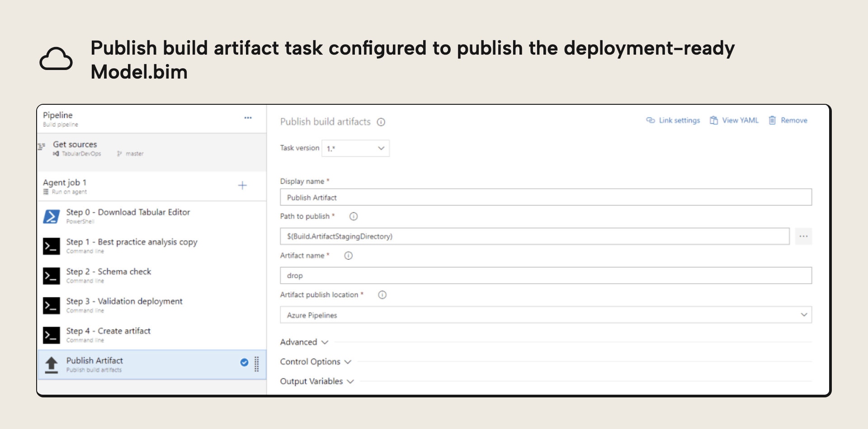Click the command line icon for Step 2
Viewport: 868px width, 429px height.
point(52,276)
